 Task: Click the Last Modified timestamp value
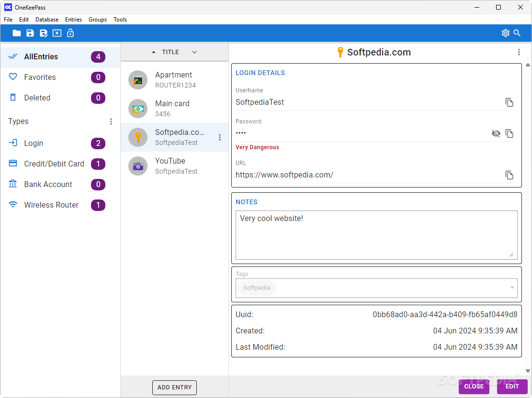click(475, 347)
